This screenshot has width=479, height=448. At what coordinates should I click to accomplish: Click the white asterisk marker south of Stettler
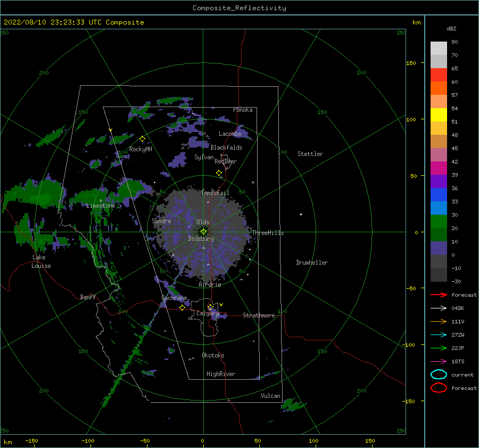click(253, 183)
